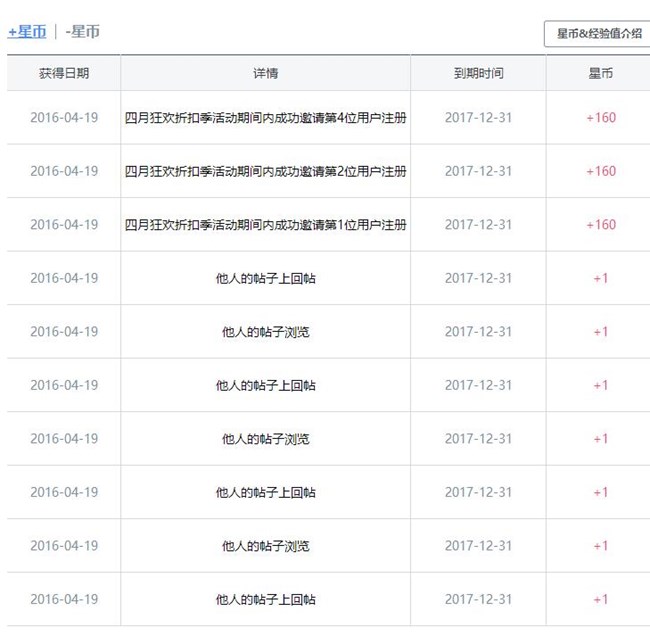Select the 邀请第2位用户注册 detail entry
Viewport: 650px width, 636px height.
(x=265, y=172)
